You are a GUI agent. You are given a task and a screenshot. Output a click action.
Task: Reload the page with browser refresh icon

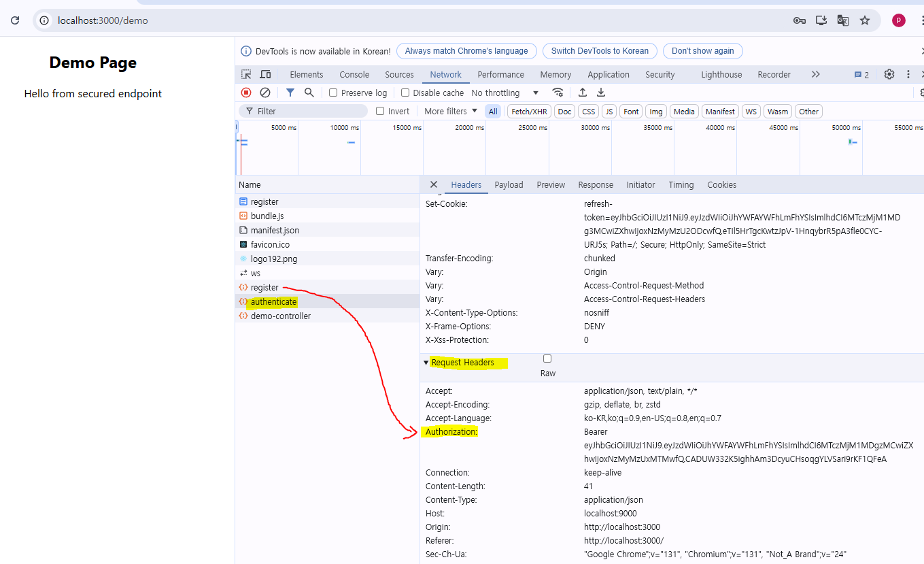coord(15,20)
